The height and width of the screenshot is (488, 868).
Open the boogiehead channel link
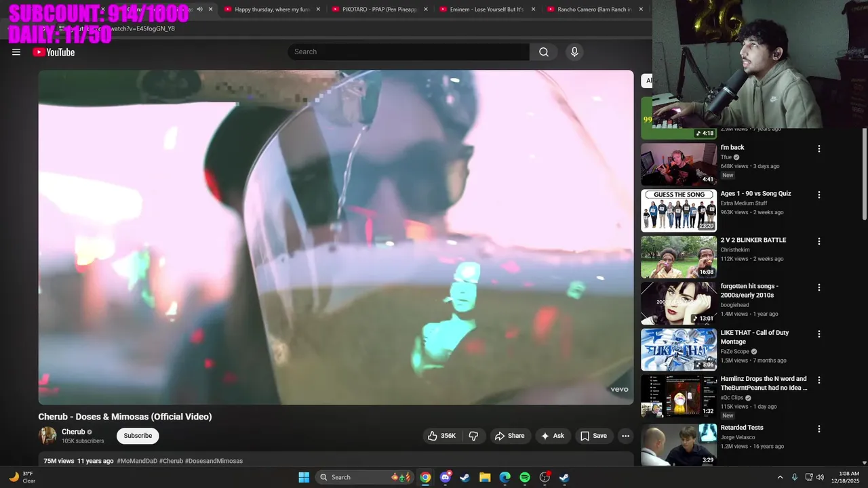736,305
